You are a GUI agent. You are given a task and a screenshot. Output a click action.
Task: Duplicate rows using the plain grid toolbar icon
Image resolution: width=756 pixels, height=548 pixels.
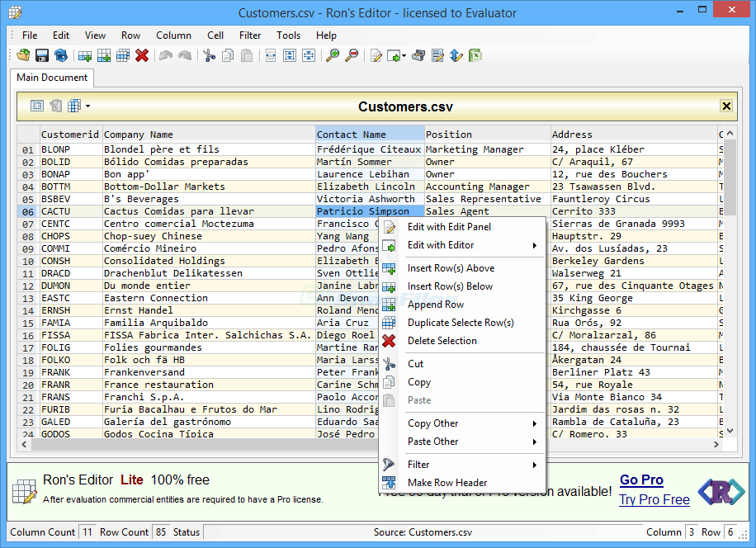pyautogui.click(x=123, y=55)
